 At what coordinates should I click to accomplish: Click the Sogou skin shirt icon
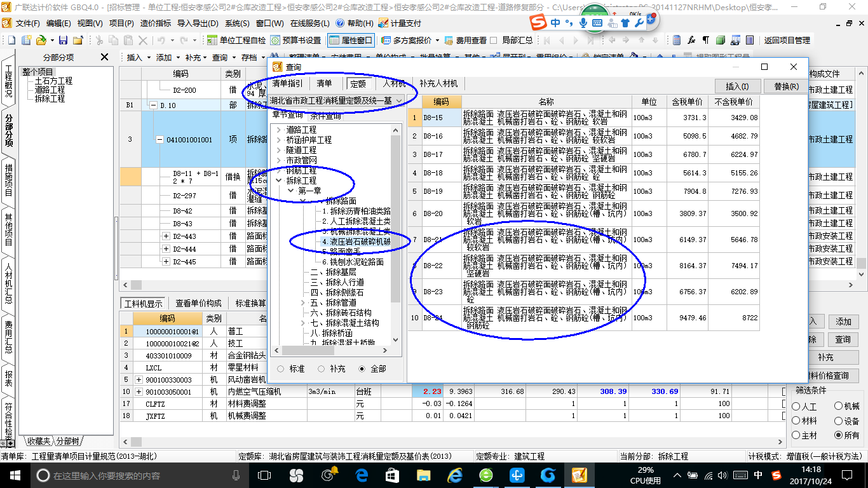click(x=625, y=23)
